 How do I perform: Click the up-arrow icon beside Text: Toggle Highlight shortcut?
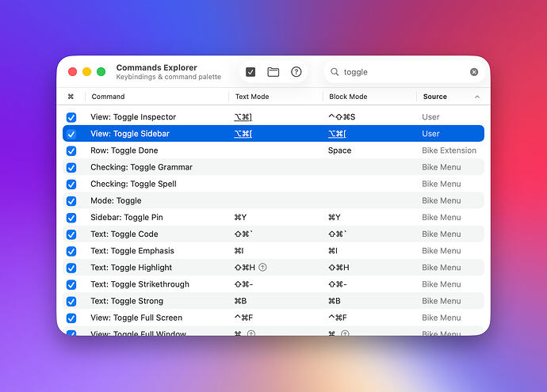point(263,267)
